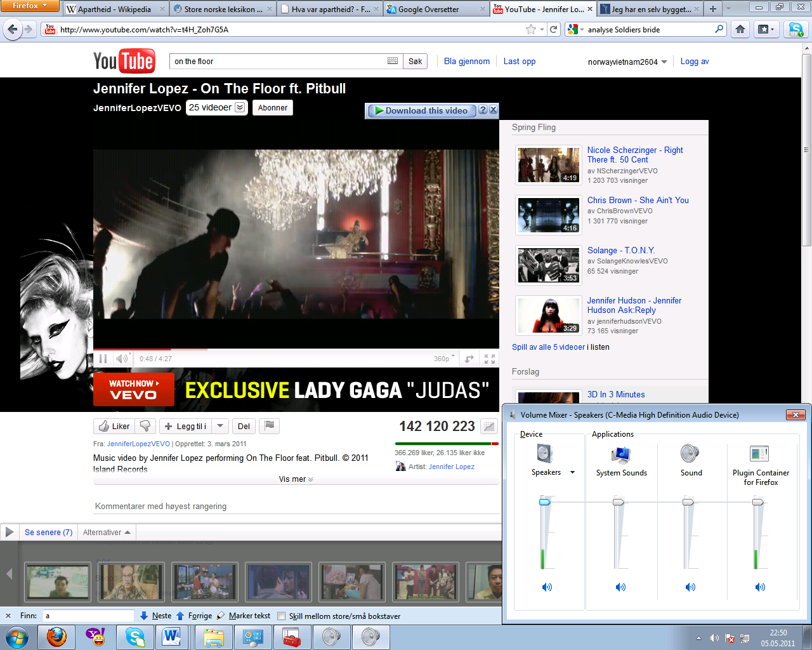Click the on-screen keyboard icon in search box

(393, 61)
